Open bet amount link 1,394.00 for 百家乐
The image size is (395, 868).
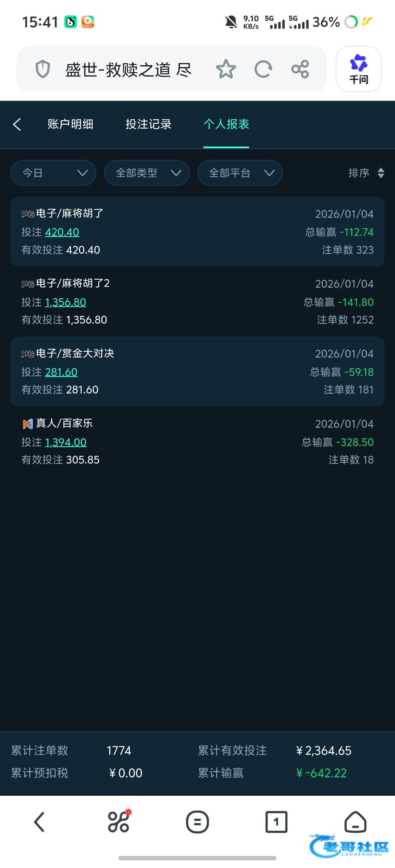(66, 442)
